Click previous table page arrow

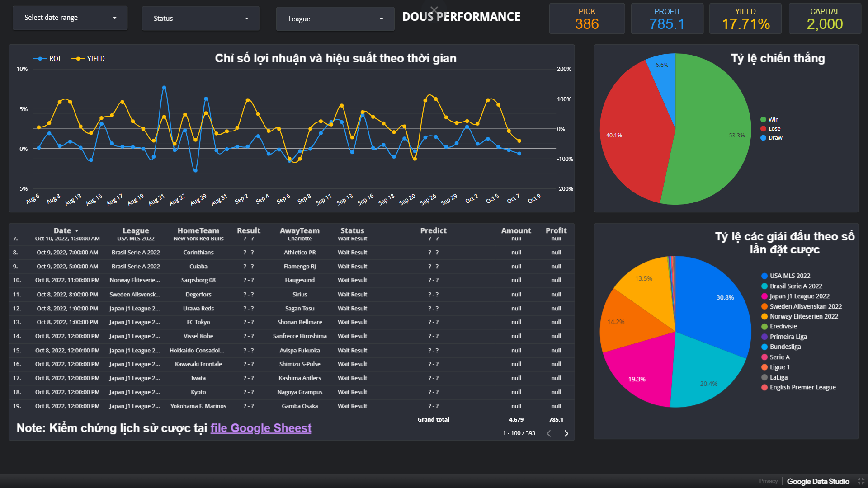(549, 433)
